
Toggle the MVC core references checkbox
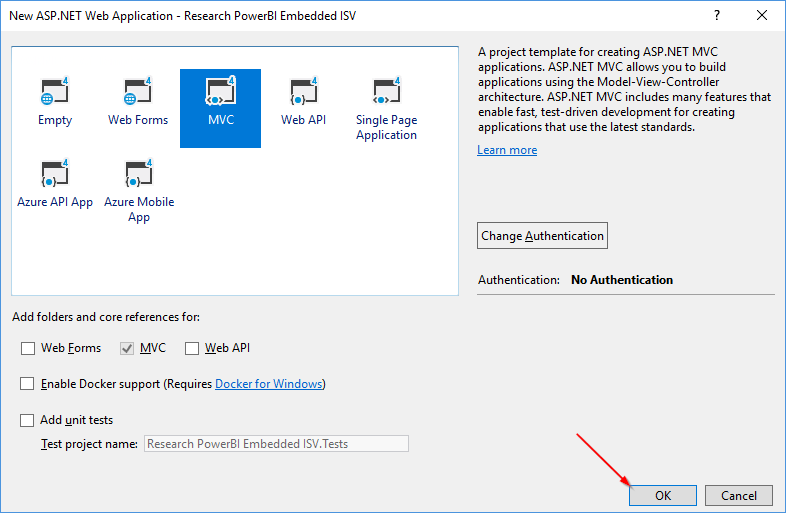(x=127, y=348)
